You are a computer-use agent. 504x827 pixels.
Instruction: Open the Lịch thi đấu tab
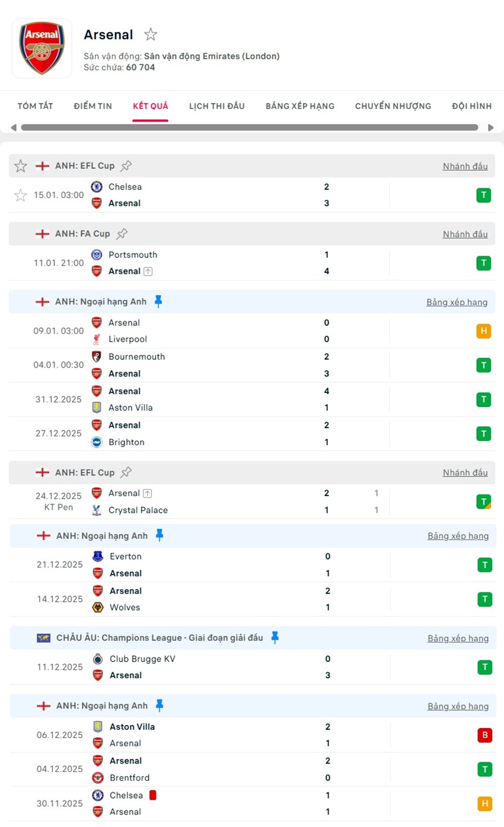[x=217, y=106]
